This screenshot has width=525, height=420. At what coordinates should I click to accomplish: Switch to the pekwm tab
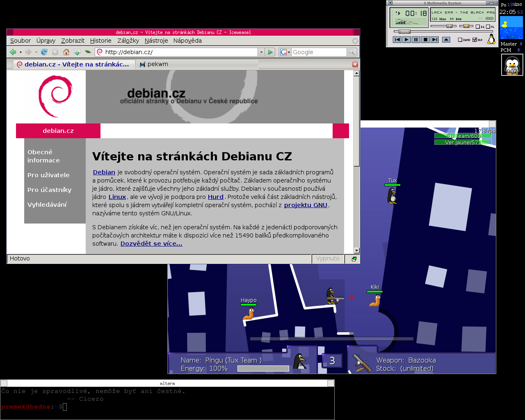pyautogui.click(x=197, y=64)
